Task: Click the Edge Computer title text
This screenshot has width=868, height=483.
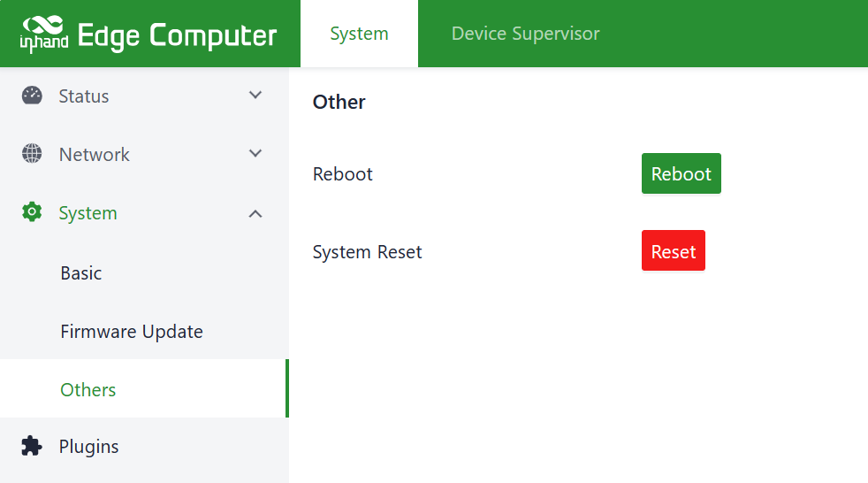Action: (x=178, y=35)
